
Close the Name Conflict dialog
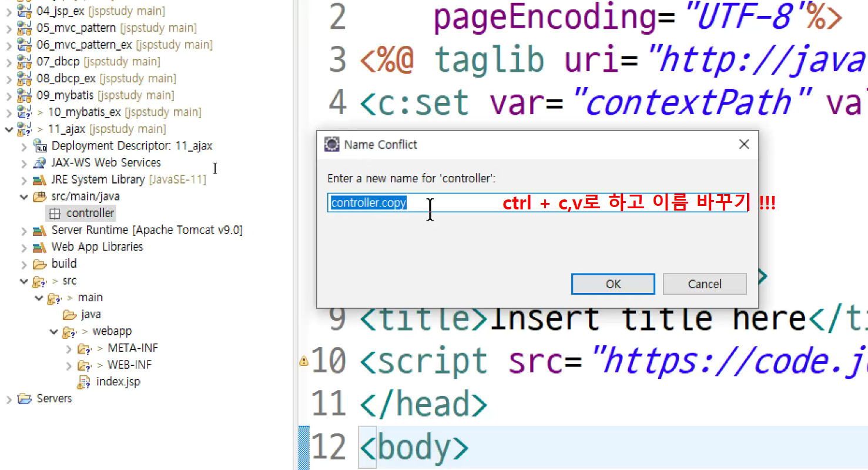[x=744, y=144]
